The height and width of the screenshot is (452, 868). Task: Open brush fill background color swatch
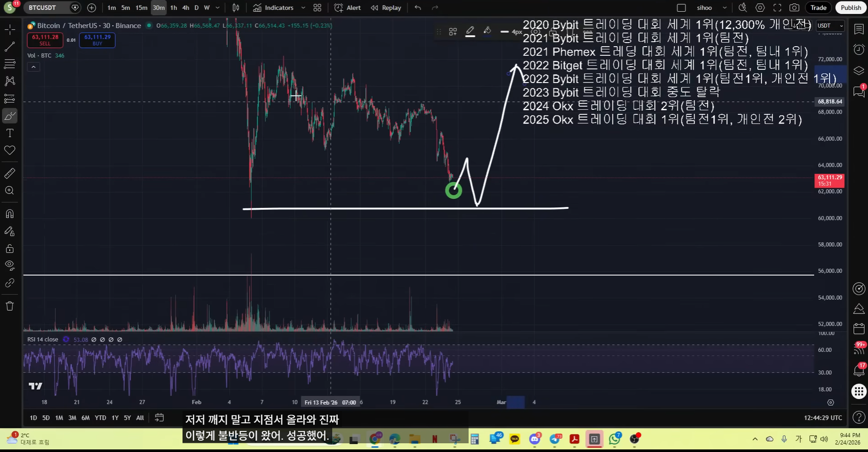487,32
